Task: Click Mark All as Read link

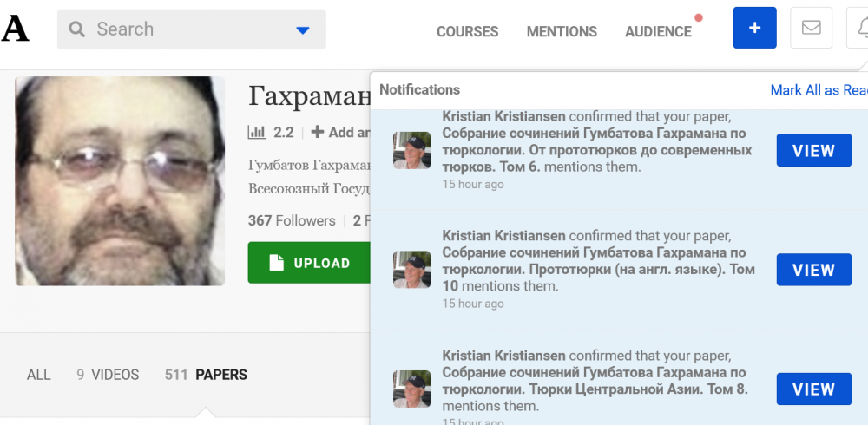Action: click(819, 90)
